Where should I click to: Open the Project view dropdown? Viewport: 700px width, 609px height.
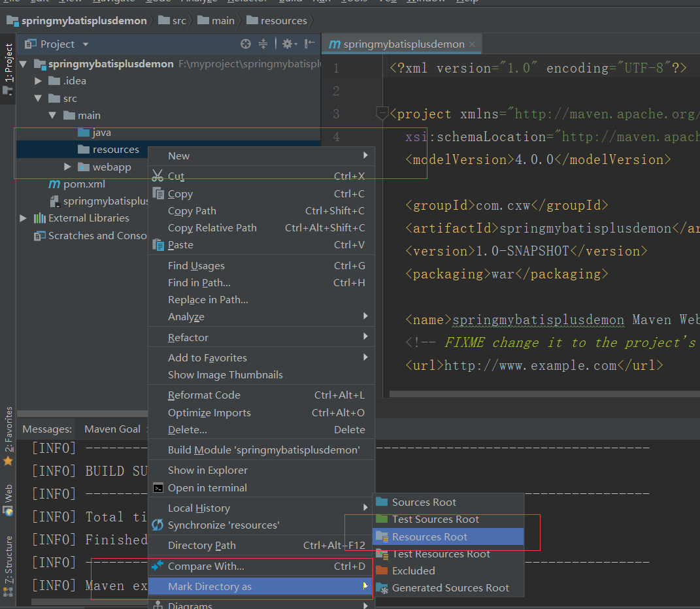[85, 44]
